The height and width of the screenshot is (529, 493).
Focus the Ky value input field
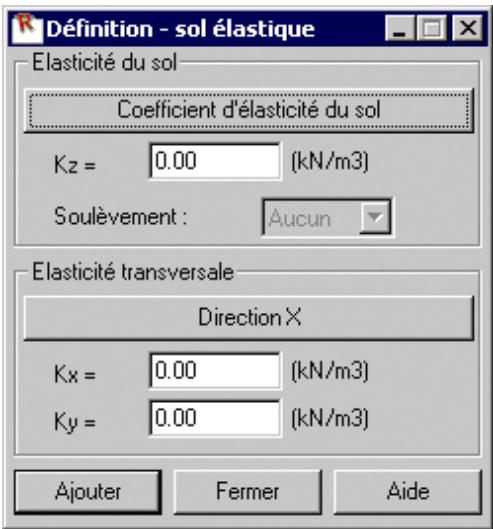[x=215, y=418]
